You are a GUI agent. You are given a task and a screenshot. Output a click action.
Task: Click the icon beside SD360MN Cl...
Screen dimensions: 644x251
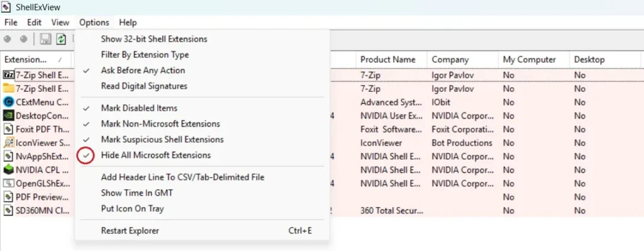coord(9,210)
